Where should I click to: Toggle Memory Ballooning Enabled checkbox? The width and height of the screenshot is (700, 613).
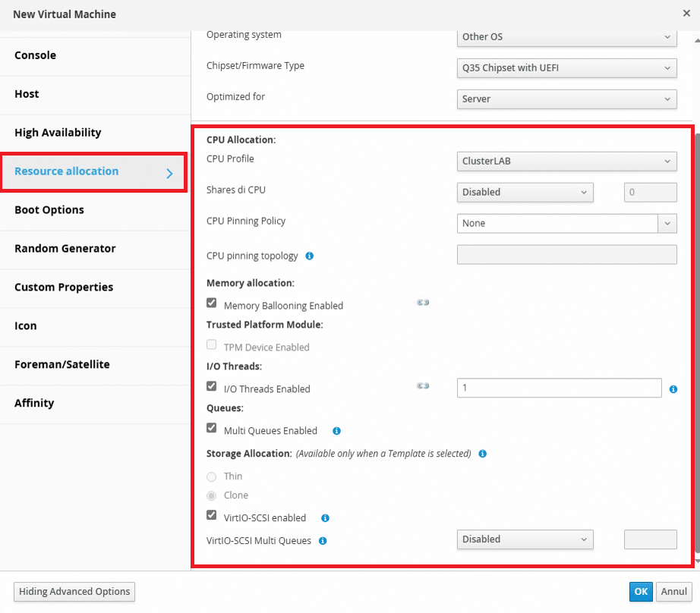point(212,303)
